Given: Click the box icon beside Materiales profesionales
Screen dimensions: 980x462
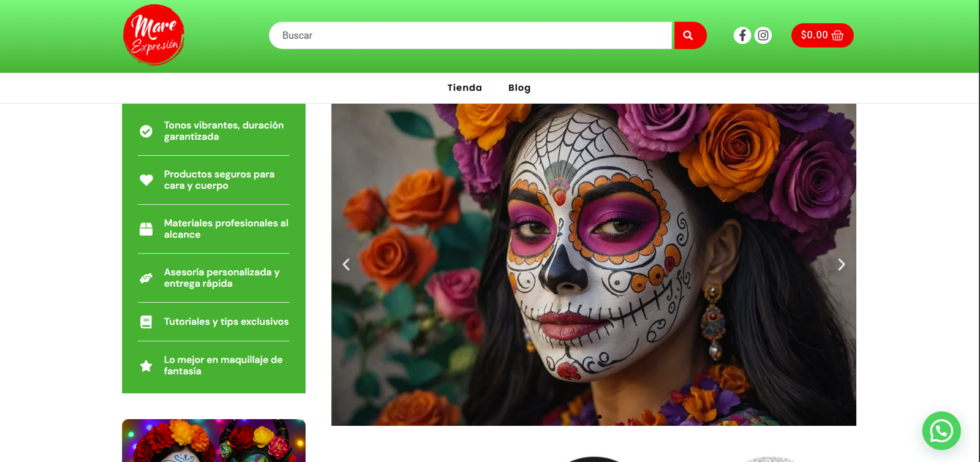Looking at the screenshot, I should click(x=146, y=229).
